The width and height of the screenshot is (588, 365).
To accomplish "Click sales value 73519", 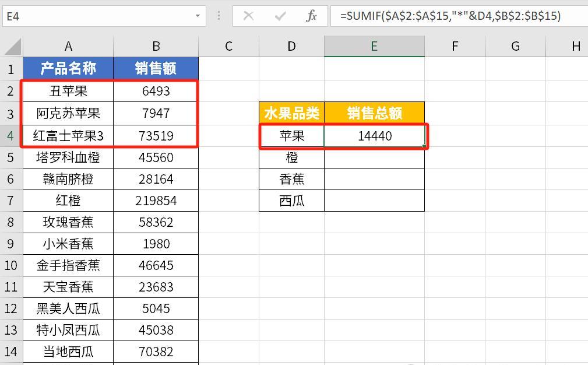I will [156, 136].
